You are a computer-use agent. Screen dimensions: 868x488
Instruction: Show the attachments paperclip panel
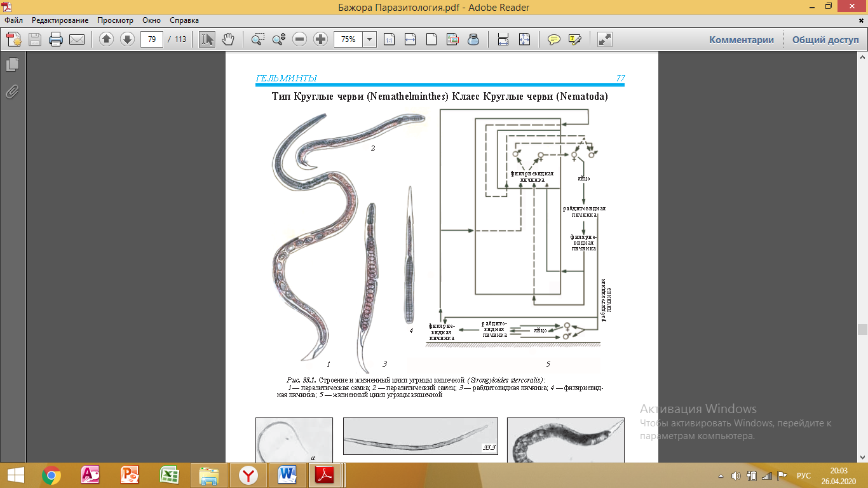[12, 91]
